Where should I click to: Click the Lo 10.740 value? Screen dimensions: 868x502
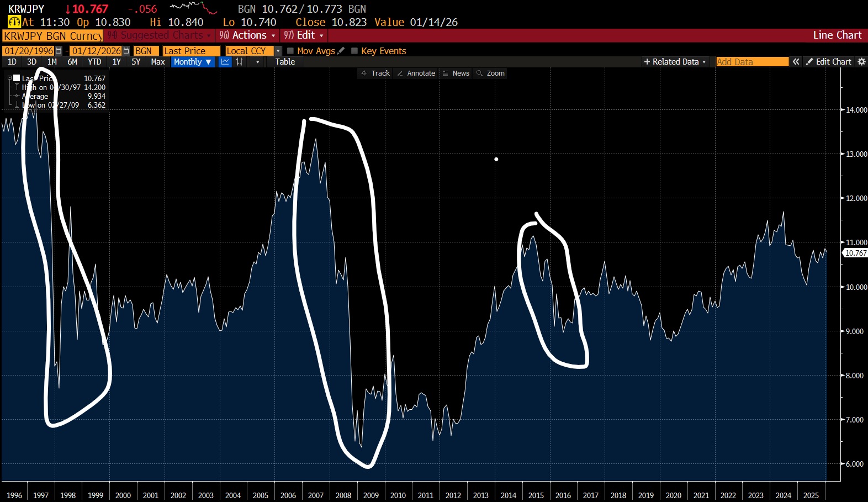[250, 22]
